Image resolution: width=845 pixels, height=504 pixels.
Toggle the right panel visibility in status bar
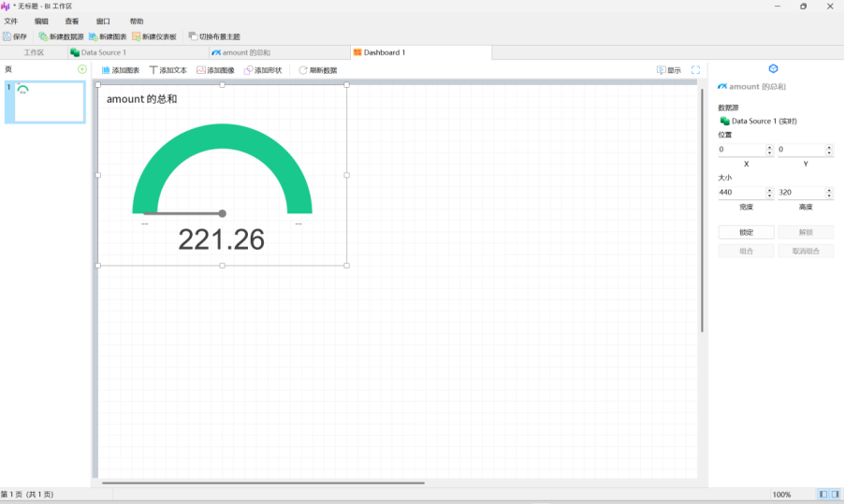[x=835, y=494]
